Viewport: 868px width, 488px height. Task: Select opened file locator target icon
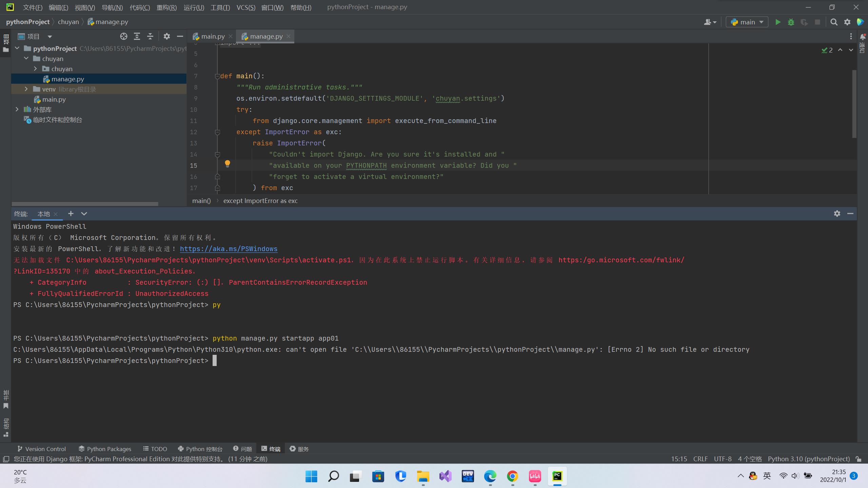coord(124,36)
